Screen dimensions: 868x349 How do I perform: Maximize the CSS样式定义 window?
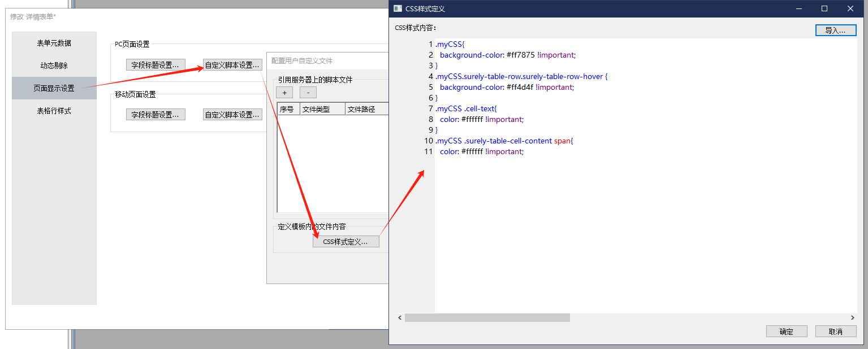[824, 8]
